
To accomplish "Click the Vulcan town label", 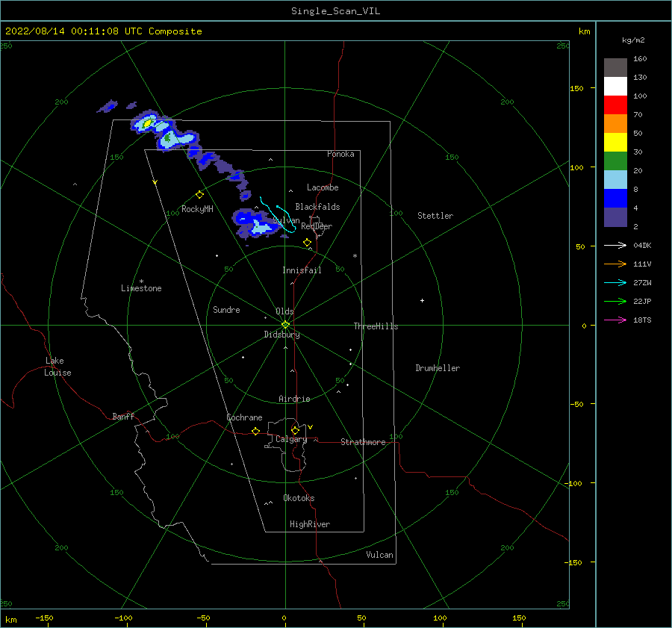I will (x=380, y=555).
